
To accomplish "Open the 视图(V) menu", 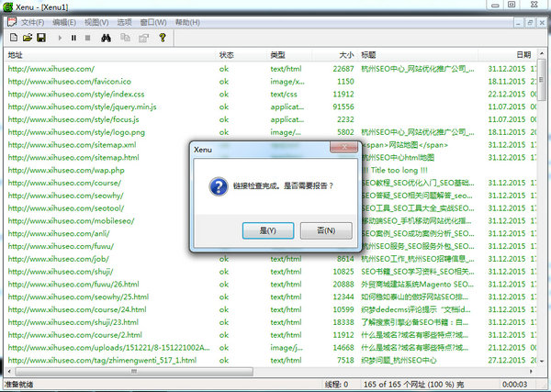I will pos(96,22).
